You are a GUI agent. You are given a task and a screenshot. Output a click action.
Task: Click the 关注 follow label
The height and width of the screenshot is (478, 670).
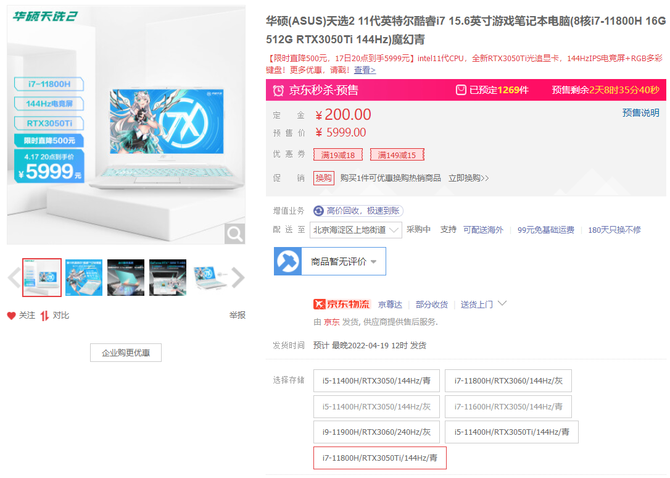[x=26, y=315]
